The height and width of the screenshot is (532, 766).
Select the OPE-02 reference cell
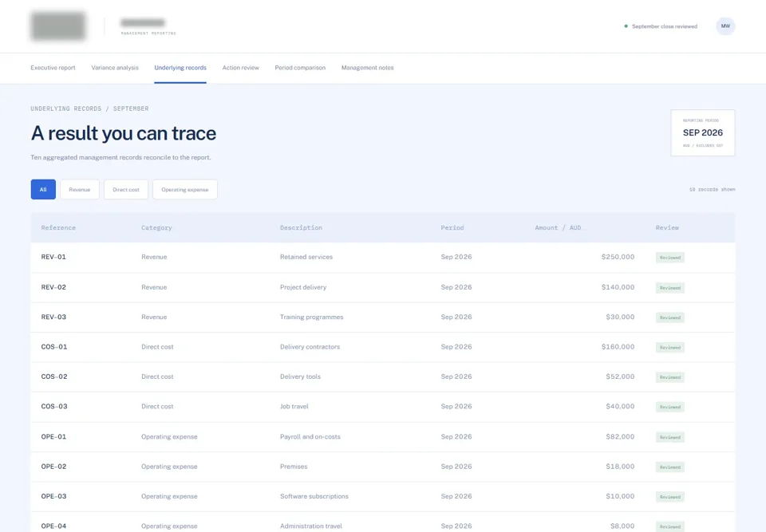53,467
